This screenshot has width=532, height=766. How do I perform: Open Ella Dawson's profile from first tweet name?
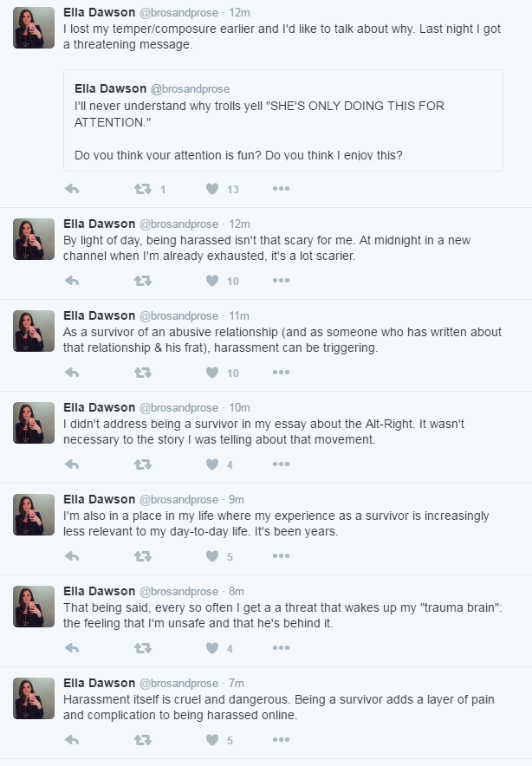(99, 12)
